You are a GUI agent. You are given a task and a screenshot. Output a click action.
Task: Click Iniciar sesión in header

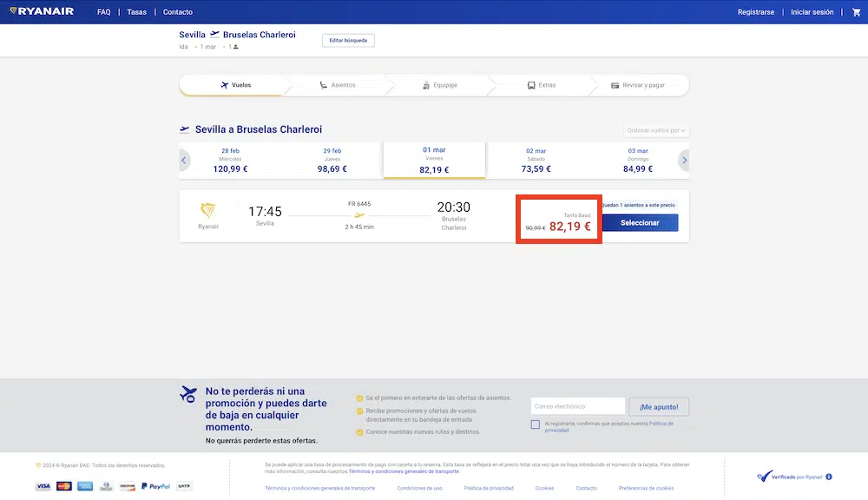pyautogui.click(x=812, y=11)
